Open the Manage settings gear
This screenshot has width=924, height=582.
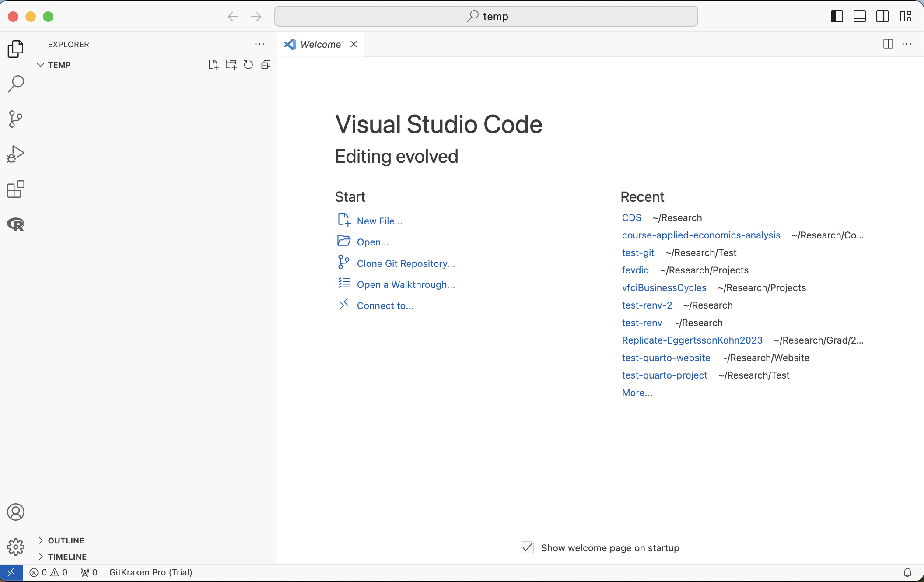click(x=16, y=547)
